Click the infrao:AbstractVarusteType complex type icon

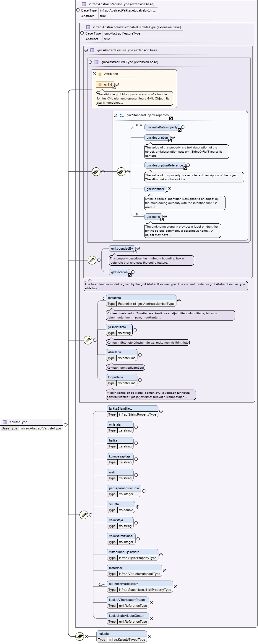click(x=84, y=4)
